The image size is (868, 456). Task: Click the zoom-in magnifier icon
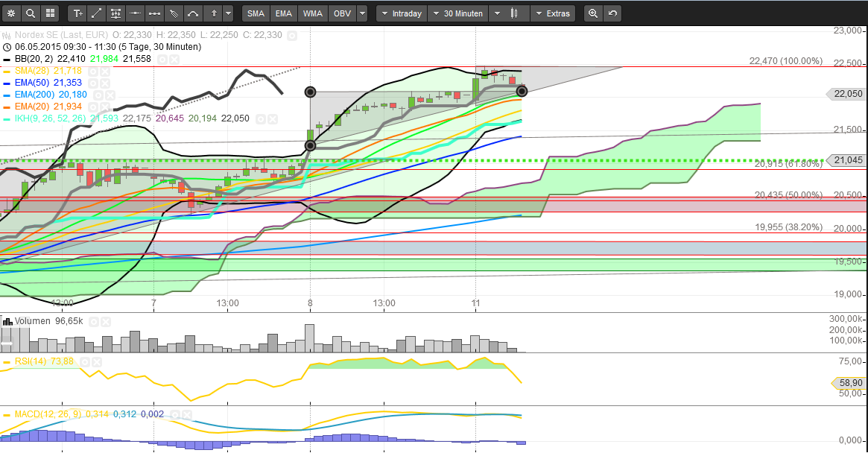click(x=593, y=13)
